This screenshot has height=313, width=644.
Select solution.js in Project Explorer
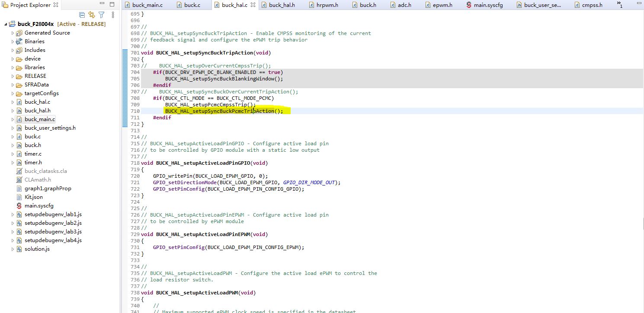pos(37,249)
